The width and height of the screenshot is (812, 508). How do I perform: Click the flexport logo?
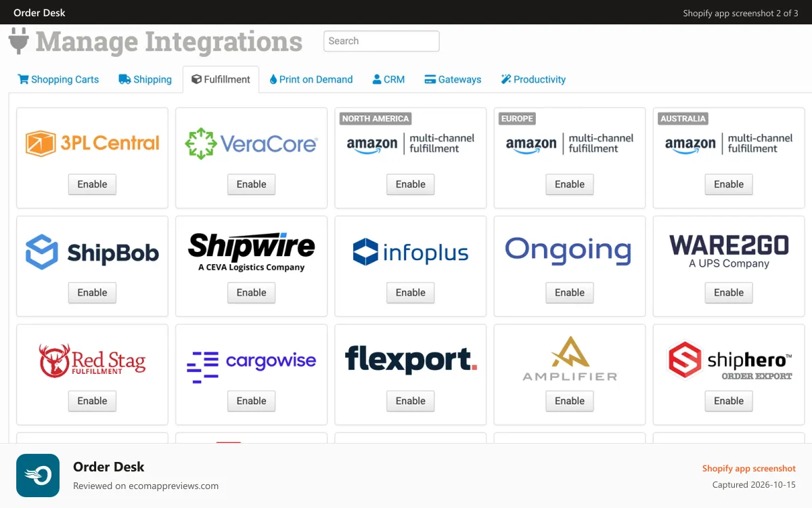[x=410, y=359]
